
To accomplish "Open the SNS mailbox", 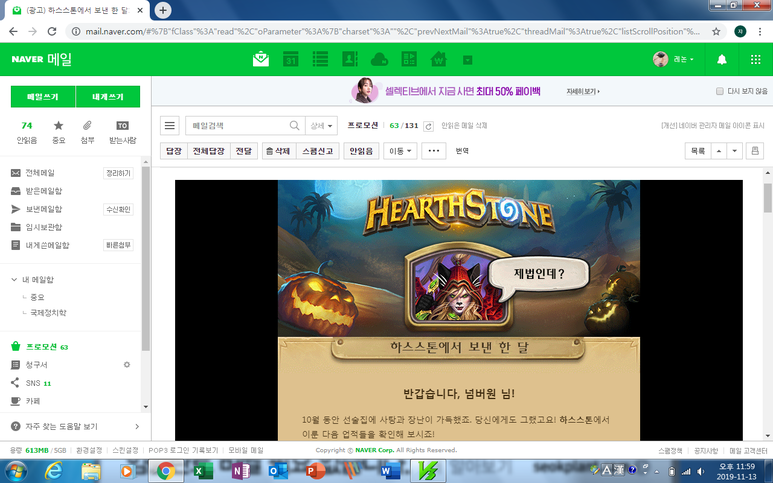I will pyautogui.click(x=33, y=383).
